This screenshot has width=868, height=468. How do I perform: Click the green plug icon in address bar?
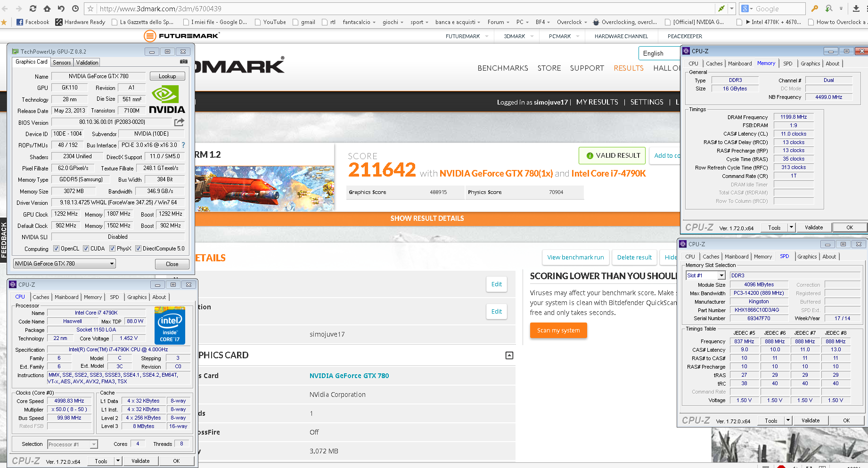click(721, 8)
